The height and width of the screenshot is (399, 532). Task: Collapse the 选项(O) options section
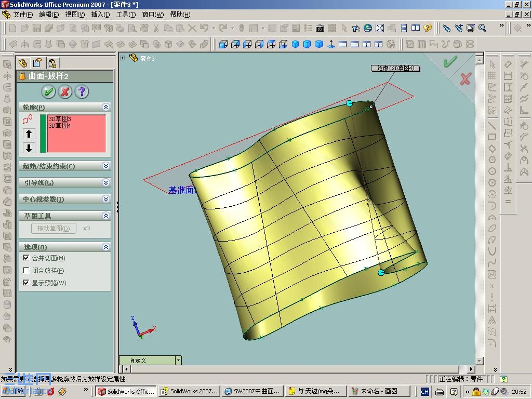[106, 247]
